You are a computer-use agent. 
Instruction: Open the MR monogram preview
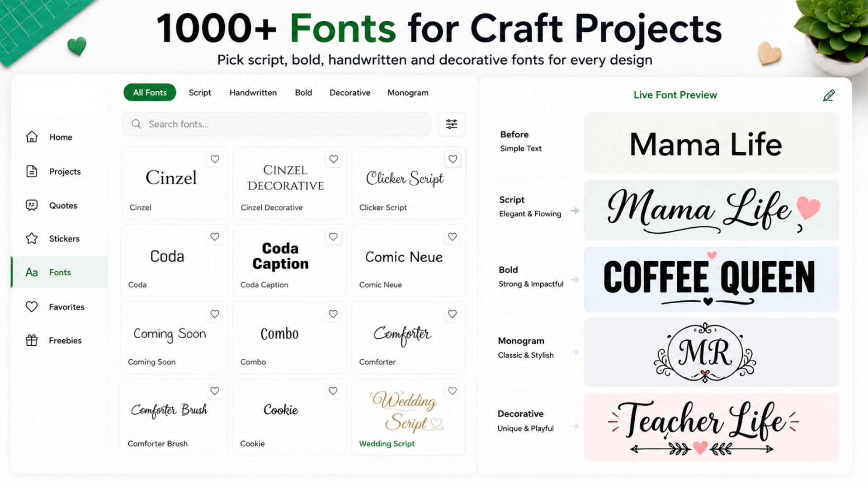pyautogui.click(x=712, y=352)
